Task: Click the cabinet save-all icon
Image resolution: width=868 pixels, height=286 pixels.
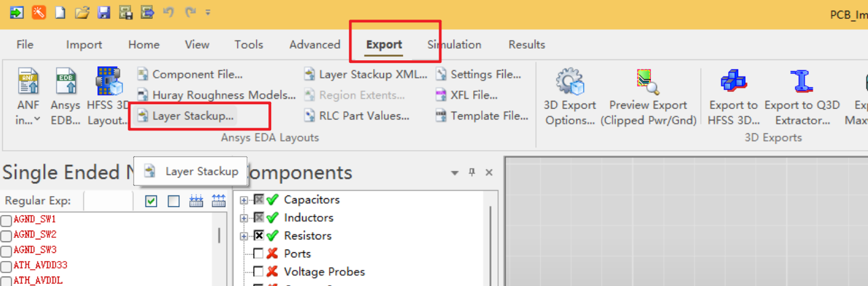Action: pyautogui.click(x=125, y=12)
